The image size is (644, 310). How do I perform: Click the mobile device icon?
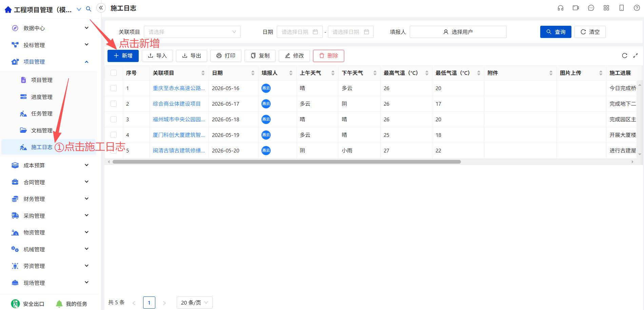click(x=622, y=8)
